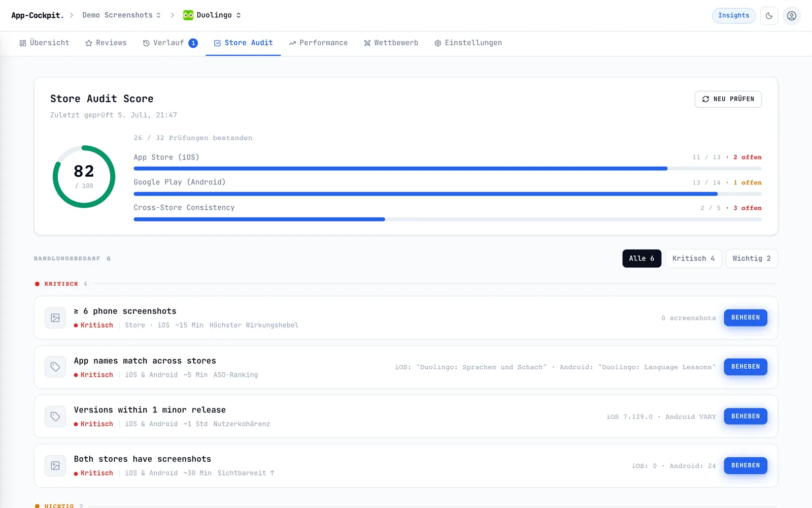
Task: Open the Wettbewerb tab
Action: pyautogui.click(x=391, y=43)
